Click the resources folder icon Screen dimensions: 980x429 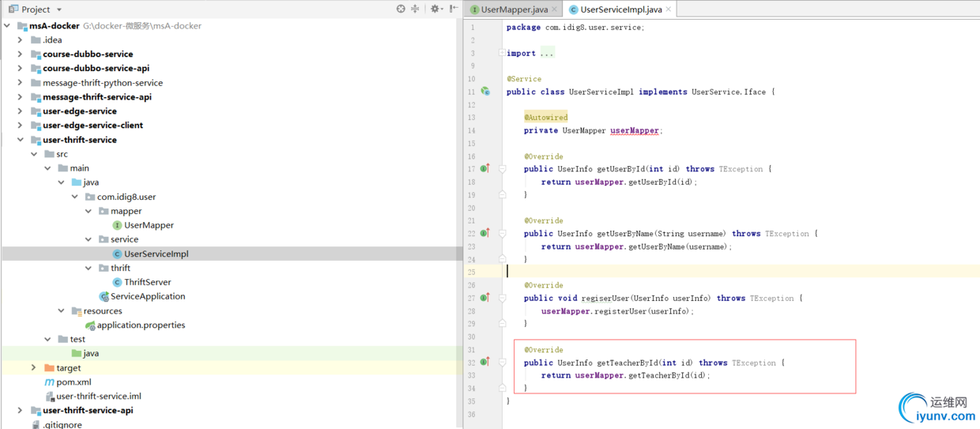click(x=77, y=311)
